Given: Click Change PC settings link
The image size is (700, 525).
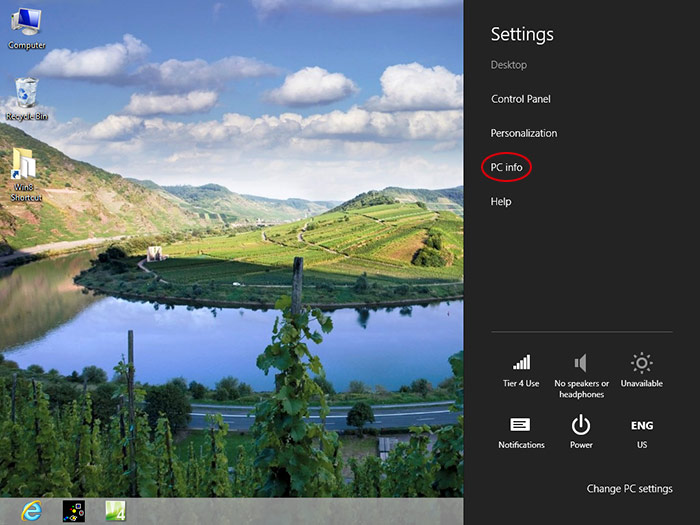Looking at the screenshot, I should point(629,489).
